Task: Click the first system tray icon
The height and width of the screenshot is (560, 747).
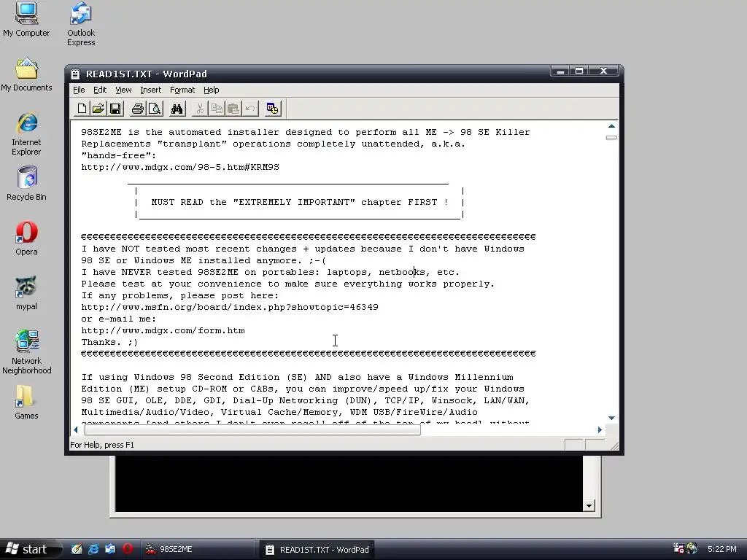Action: click(678, 548)
